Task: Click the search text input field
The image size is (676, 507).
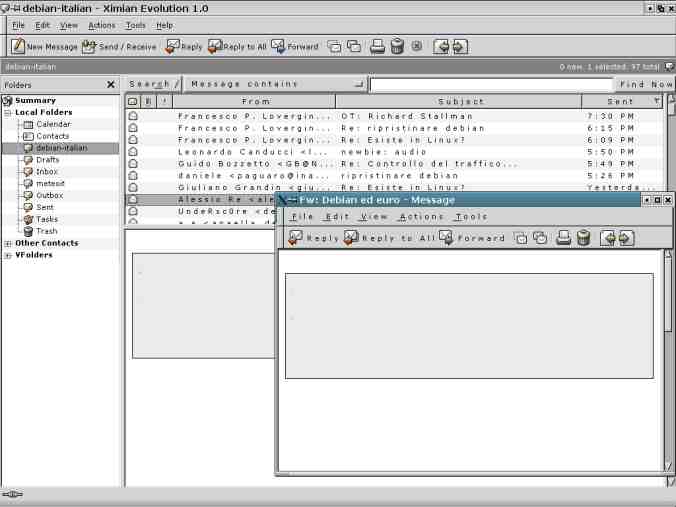Action: [491, 84]
